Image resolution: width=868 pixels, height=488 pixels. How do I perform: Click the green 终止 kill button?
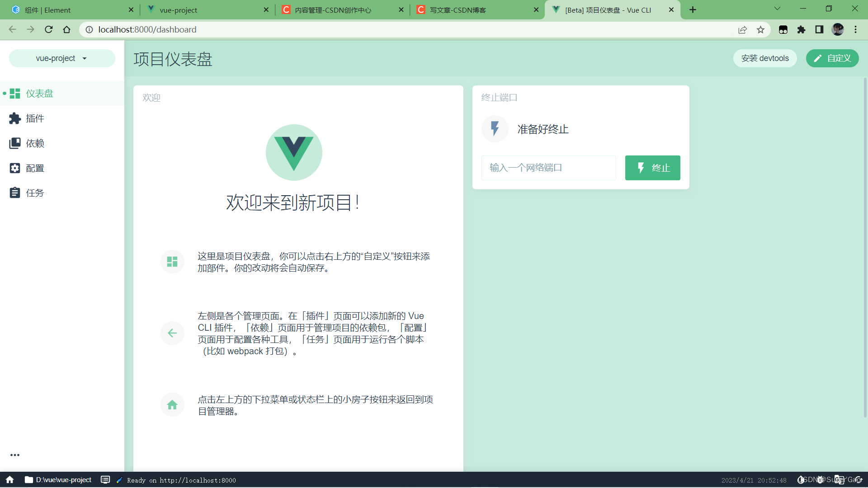tap(652, 168)
